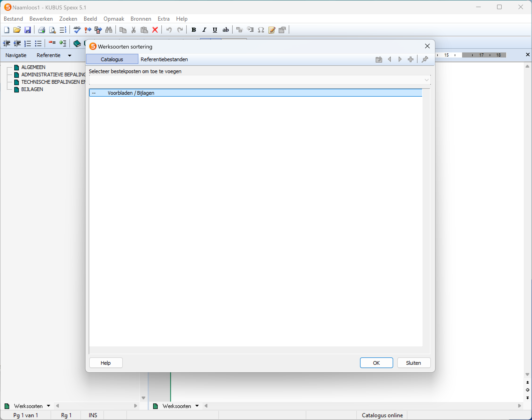
Task: Open the Zoeken menu
Action: pos(68,19)
